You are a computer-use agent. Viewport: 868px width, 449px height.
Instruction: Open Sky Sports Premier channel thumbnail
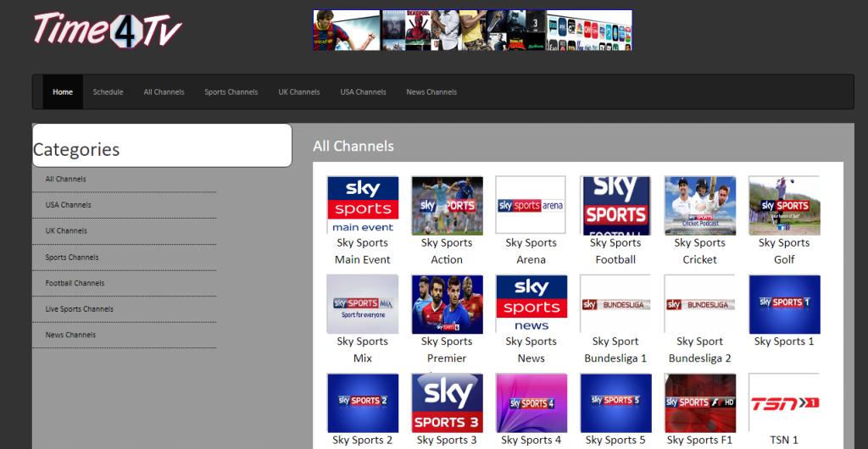[x=447, y=304]
